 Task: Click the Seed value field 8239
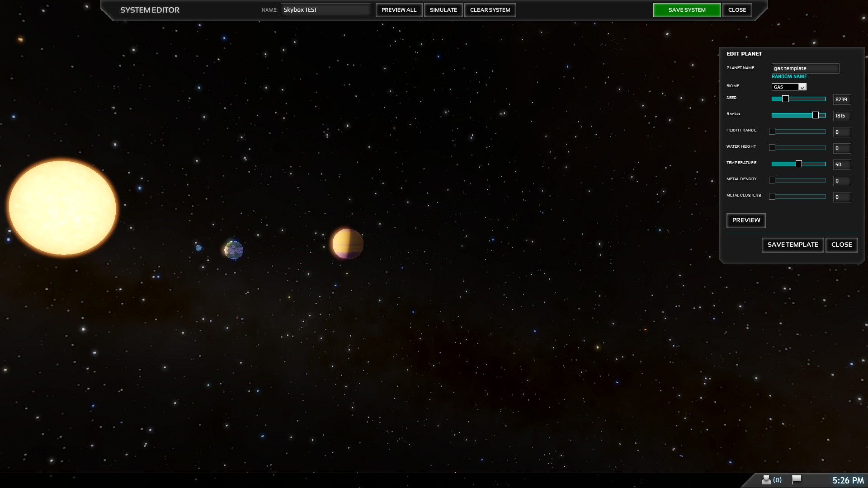(842, 99)
